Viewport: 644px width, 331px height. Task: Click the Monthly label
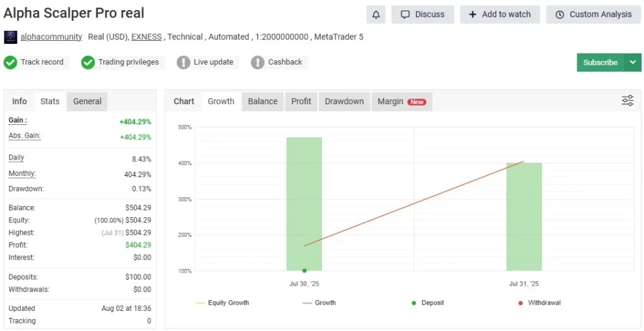[x=22, y=173]
